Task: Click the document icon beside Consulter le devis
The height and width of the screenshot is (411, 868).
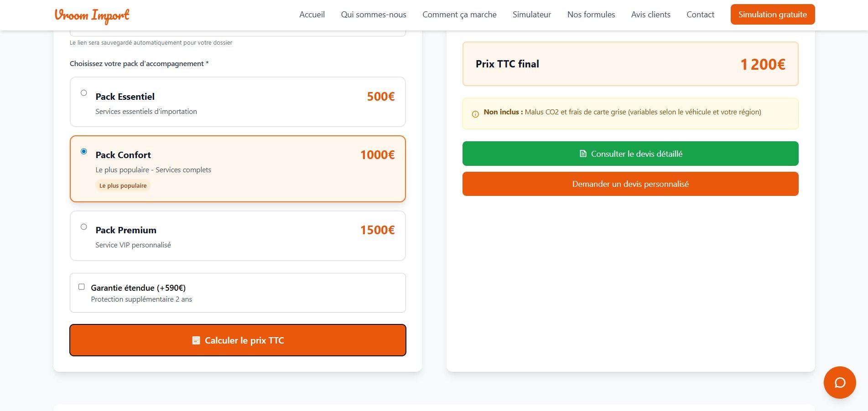Action: 583,154
